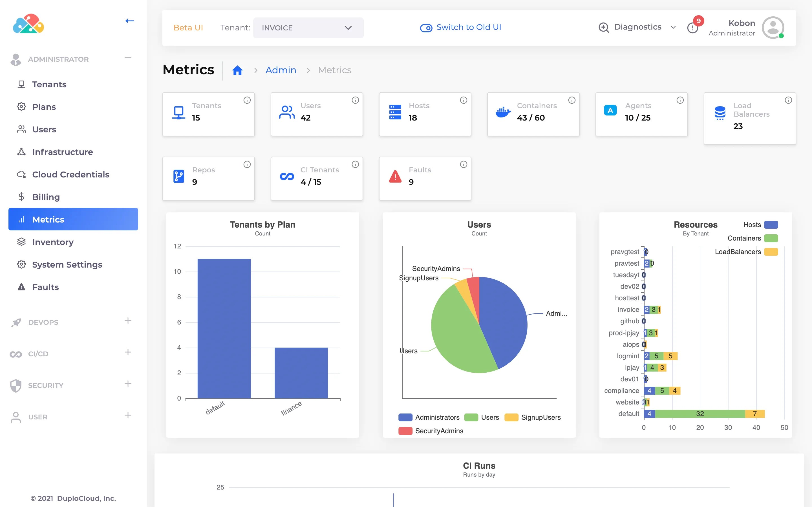Go to Inventory in sidebar
The height and width of the screenshot is (507, 812).
click(x=53, y=242)
